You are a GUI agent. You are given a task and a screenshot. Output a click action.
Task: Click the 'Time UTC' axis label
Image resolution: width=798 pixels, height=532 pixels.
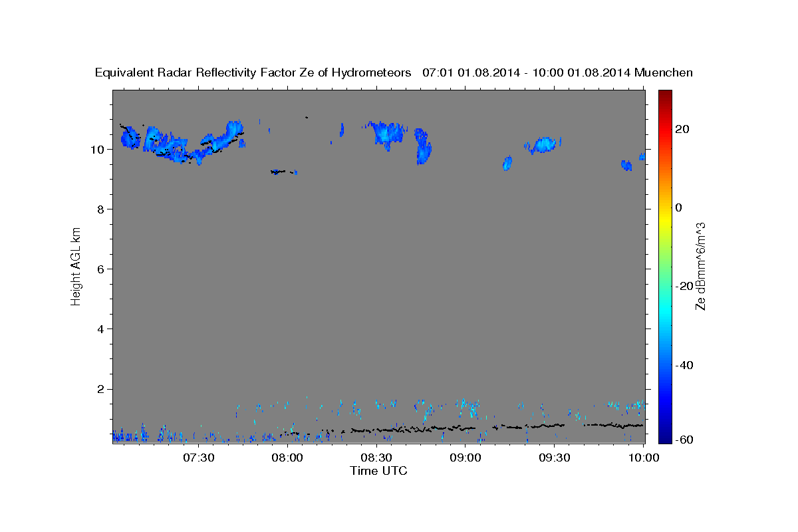coord(378,471)
